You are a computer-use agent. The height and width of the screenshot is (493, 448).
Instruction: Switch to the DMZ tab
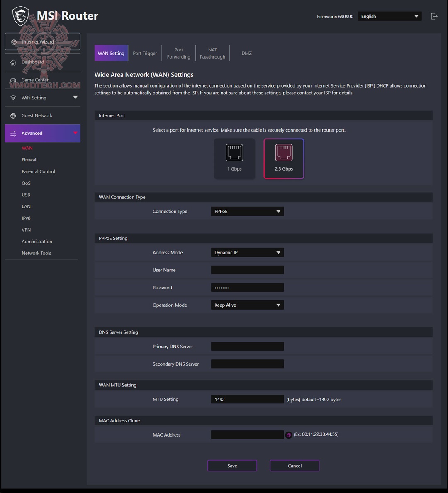click(x=246, y=54)
